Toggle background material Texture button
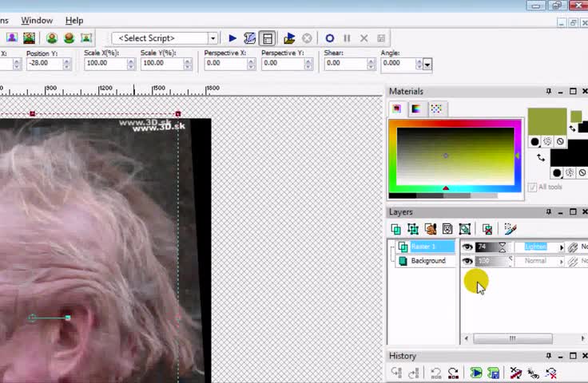Screen dimensions: 588x383 [570, 172]
